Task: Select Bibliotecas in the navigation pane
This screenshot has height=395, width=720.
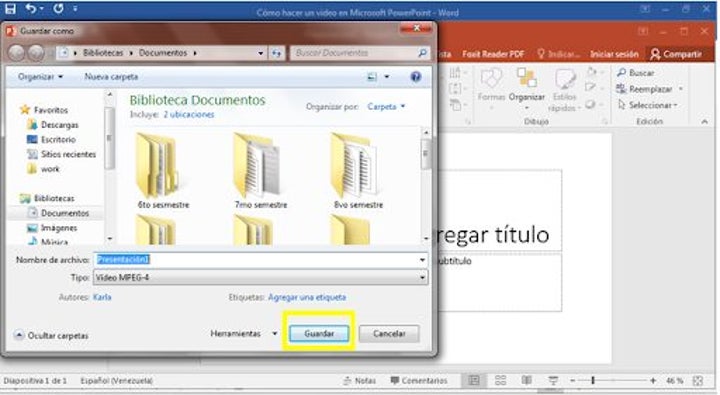Action: point(47,198)
